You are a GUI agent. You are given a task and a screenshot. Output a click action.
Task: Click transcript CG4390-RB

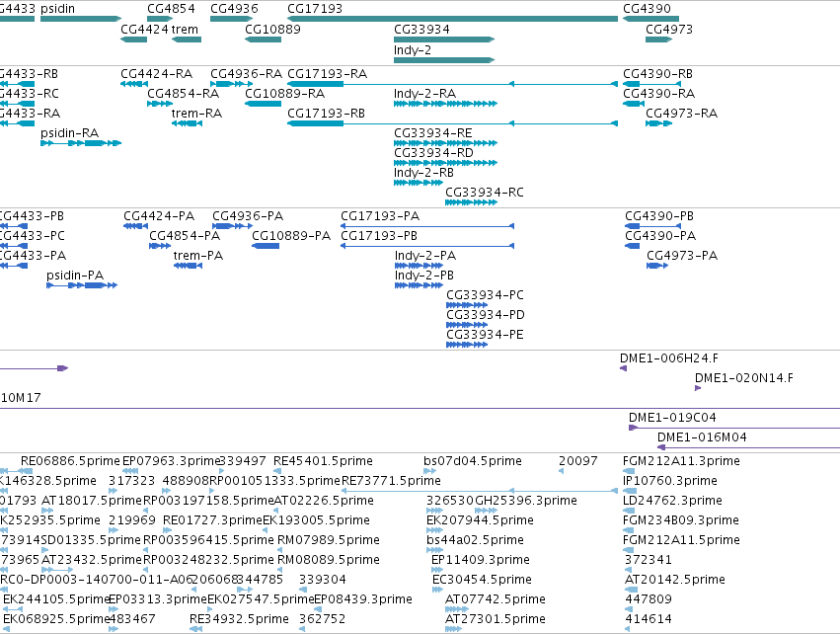point(657,74)
